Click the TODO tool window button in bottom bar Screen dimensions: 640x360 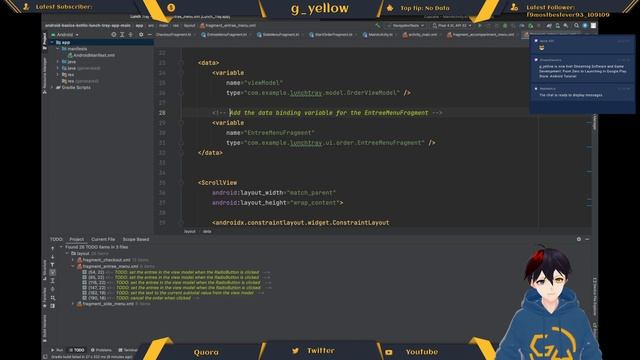(76, 350)
